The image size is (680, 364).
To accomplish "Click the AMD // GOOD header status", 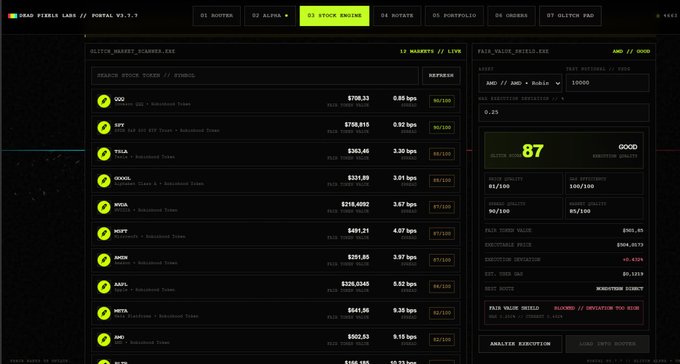I will click(x=631, y=51).
